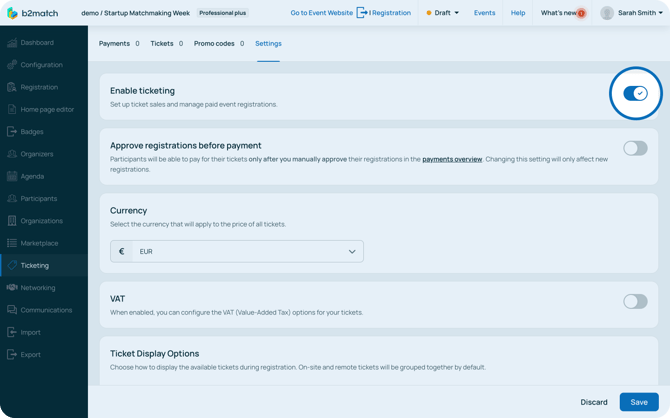
Task: Click the Organizations building icon
Action: click(12, 221)
